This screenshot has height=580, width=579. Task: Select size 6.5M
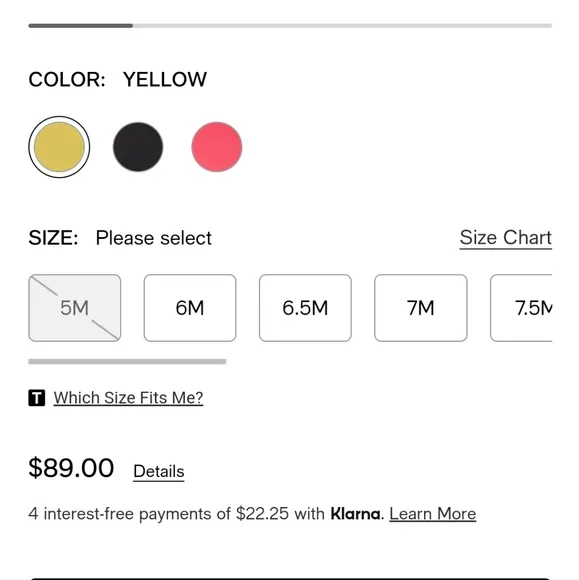point(305,308)
